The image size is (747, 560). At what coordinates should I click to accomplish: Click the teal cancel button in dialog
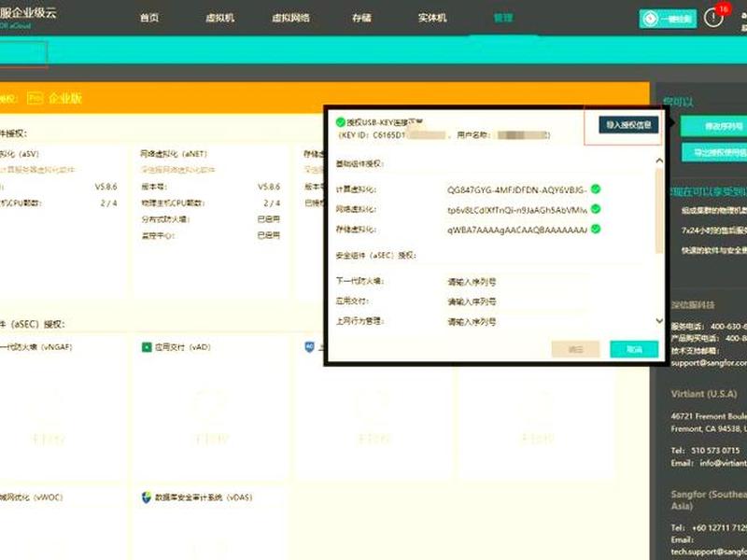click(634, 349)
